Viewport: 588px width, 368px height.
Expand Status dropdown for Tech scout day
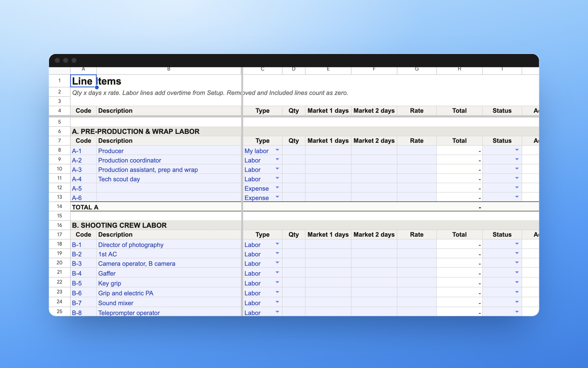[x=517, y=178]
